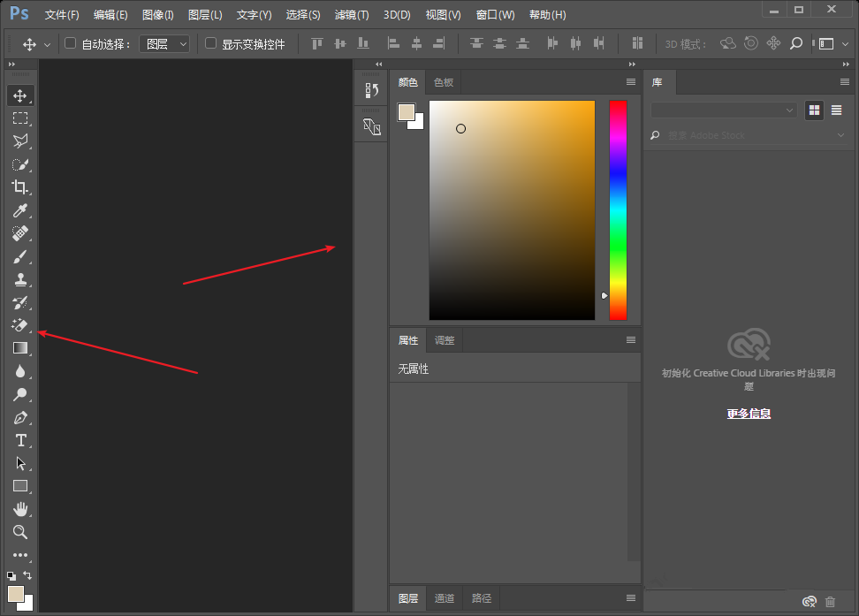Select the Pen tool
Screen dimensions: 859x616
(x=19, y=417)
